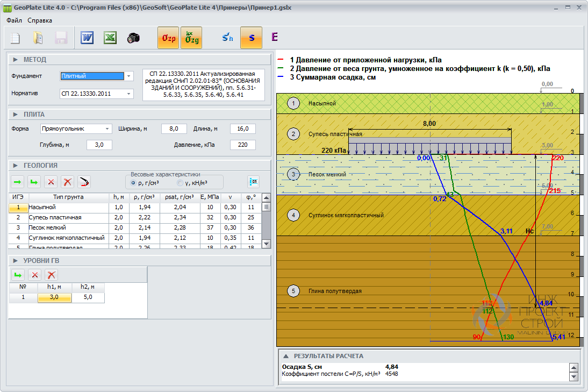Open an existing project via folder icon
588x392 pixels.
[x=38, y=38]
